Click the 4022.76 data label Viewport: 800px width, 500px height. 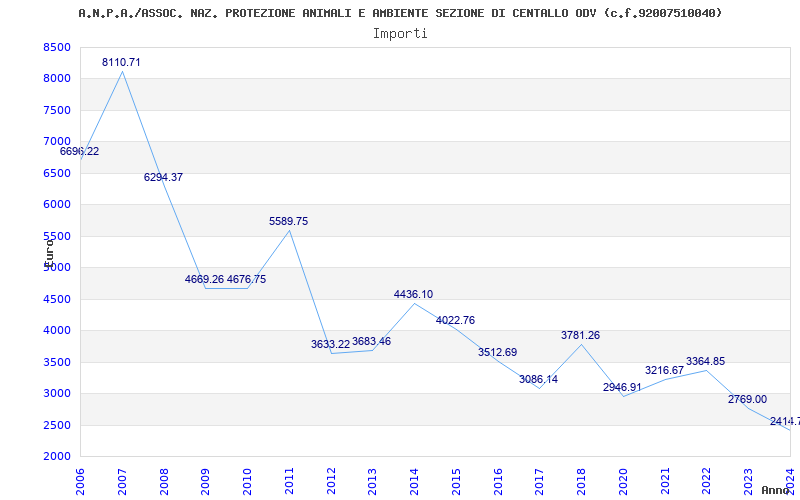click(x=455, y=320)
